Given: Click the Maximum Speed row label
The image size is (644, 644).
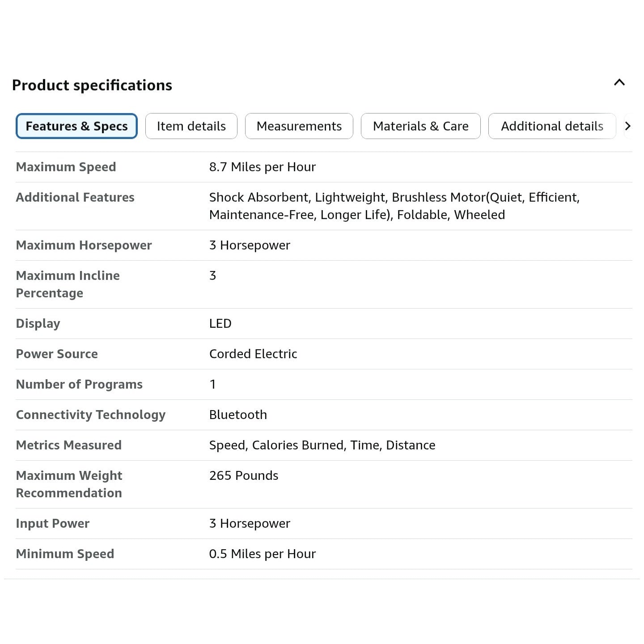Looking at the screenshot, I should coord(66,167).
